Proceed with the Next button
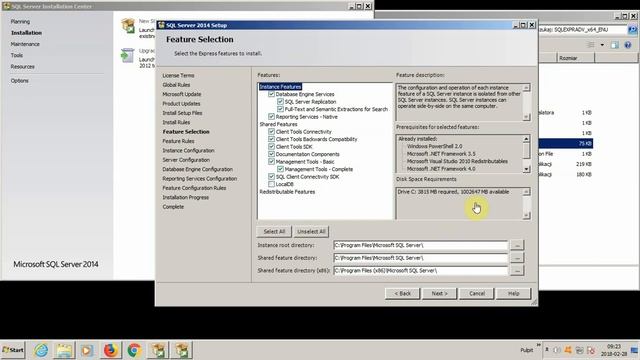640x360 pixels. (x=440, y=293)
